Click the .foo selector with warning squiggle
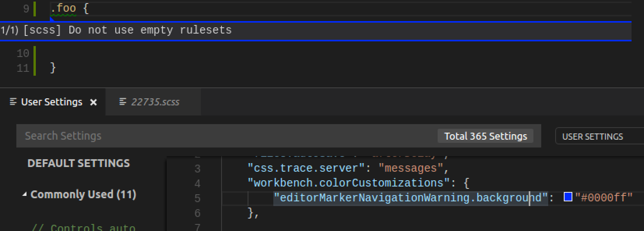The height and width of the screenshot is (231, 644). coord(63,9)
